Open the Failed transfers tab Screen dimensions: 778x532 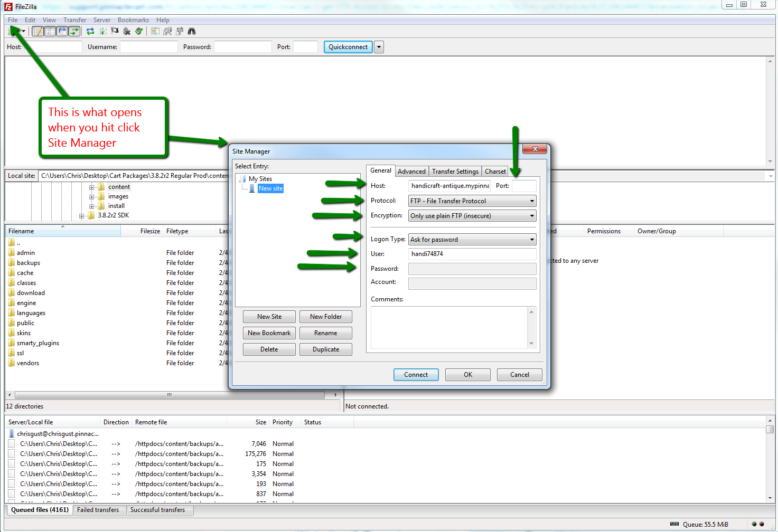[x=98, y=510]
